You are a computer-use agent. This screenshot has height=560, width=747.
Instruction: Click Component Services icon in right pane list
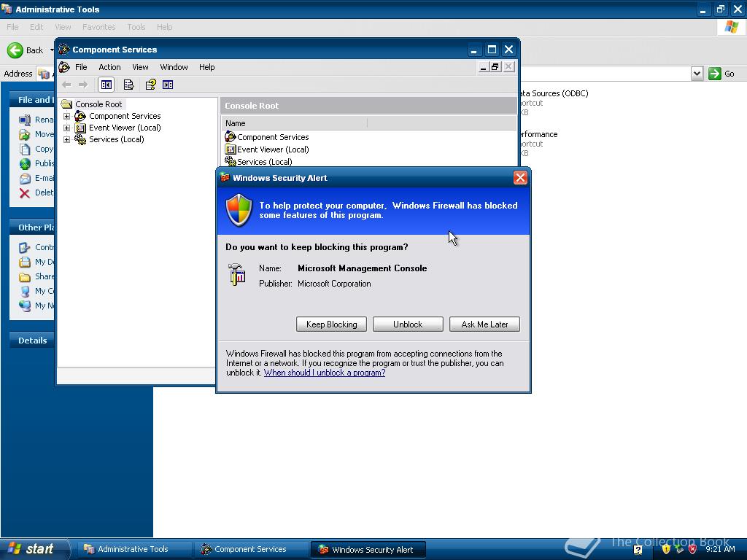click(230, 136)
